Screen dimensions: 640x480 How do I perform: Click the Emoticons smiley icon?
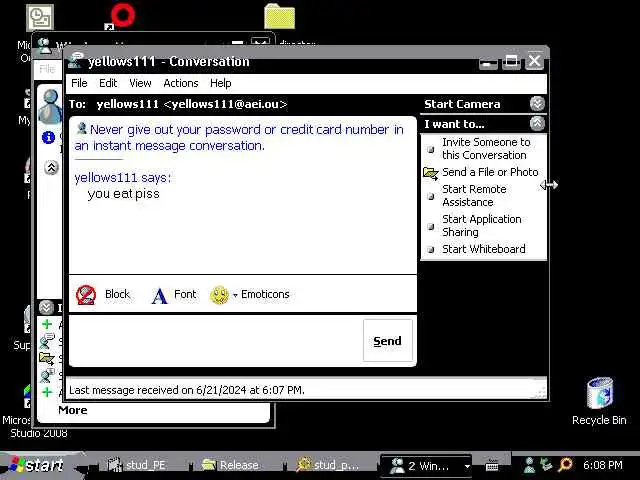[x=220, y=295]
